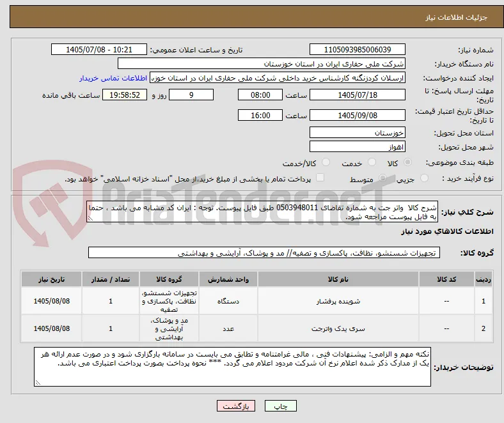The image size is (504, 423).
Task: Click the validity time field 16:00
Action: coord(260,115)
